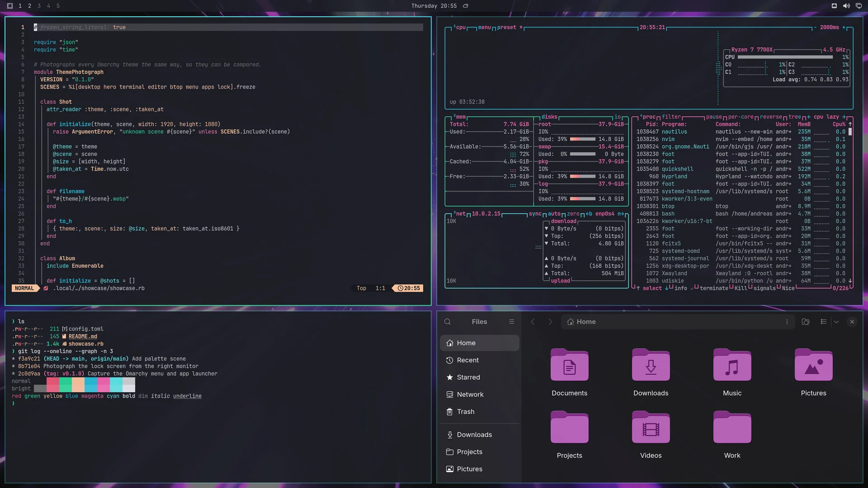Click the Home path bar field

tap(678, 322)
